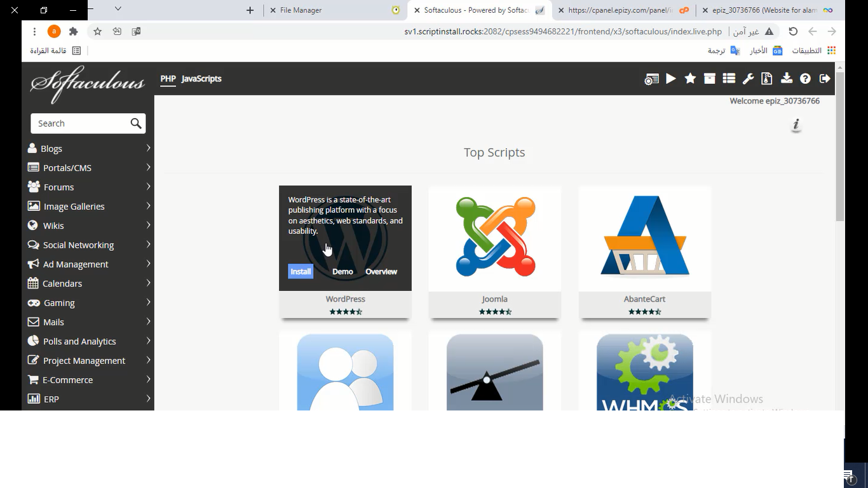Expand the Forums category
Viewport: 868px width, 488px height.
point(89,187)
